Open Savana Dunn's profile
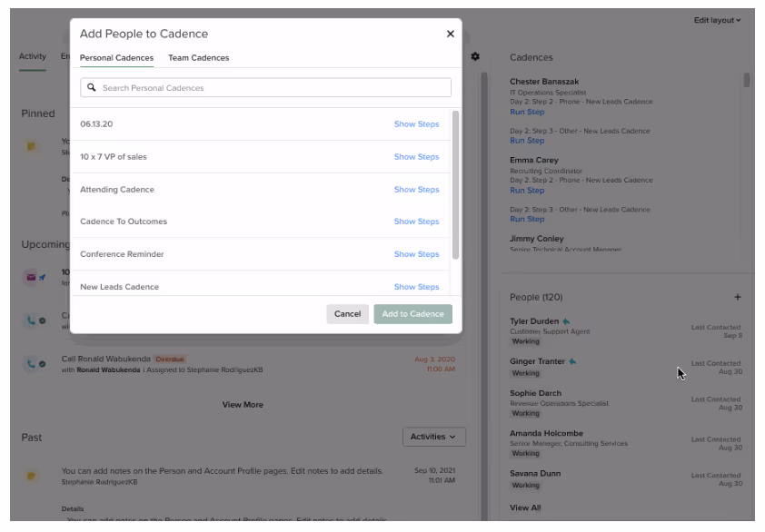 [x=535, y=473]
